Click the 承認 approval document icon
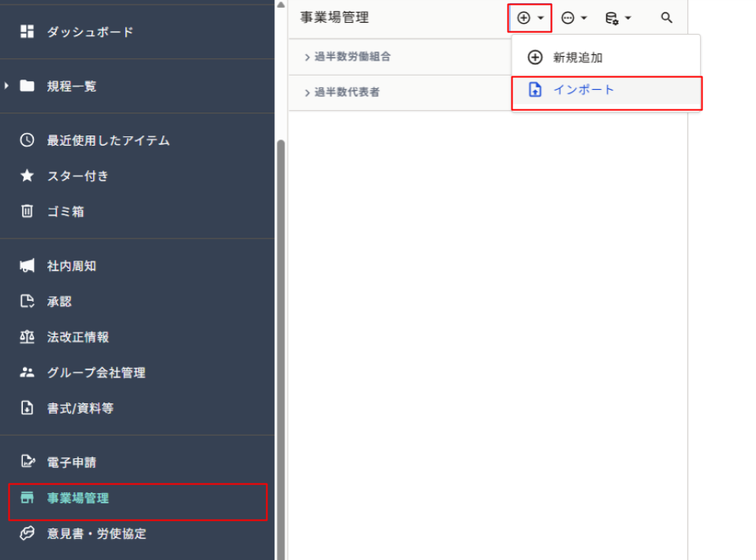Image resolution: width=756 pixels, height=560 pixels. coord(27,302)
